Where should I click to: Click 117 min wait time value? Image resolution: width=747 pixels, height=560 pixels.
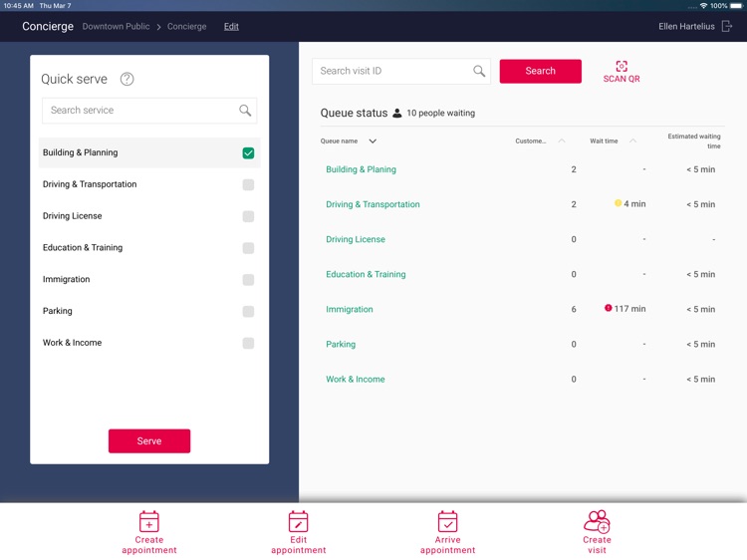tap(629, 308)
